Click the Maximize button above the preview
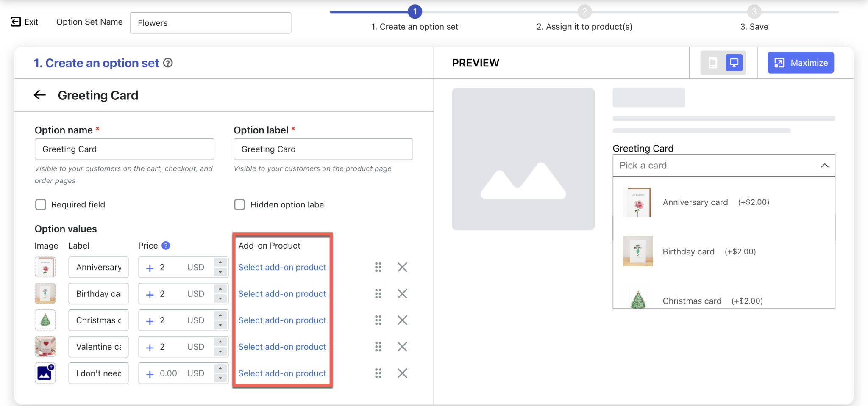This screenshot has width=868, height=406. pos(800,63)
